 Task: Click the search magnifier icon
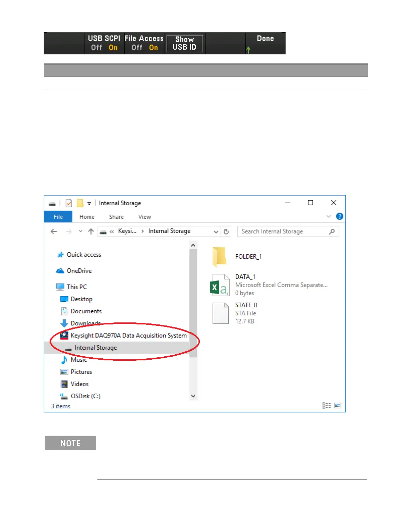point(332,231)
